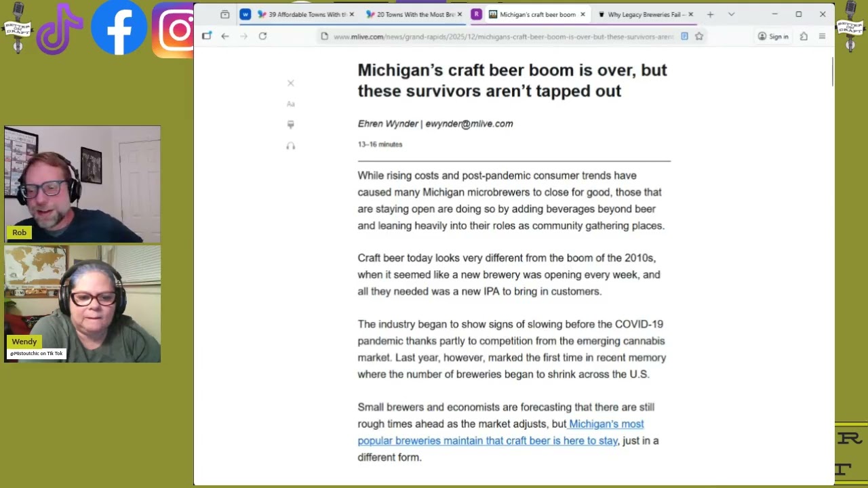
Task: Close the Why Legacy Breweries Fail tab
Action: (x=691, y=14)
